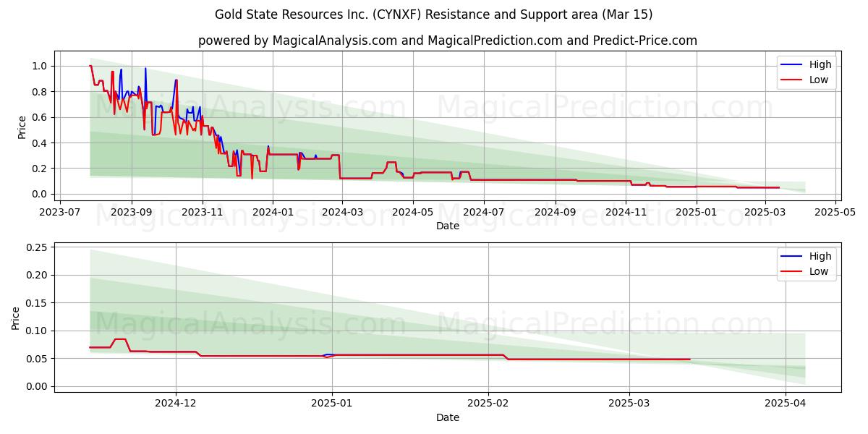The width and height of the screenshot is (868, 434).
Task: Click the '2024-05' x-axis tick label
Action: pos(412,213)
